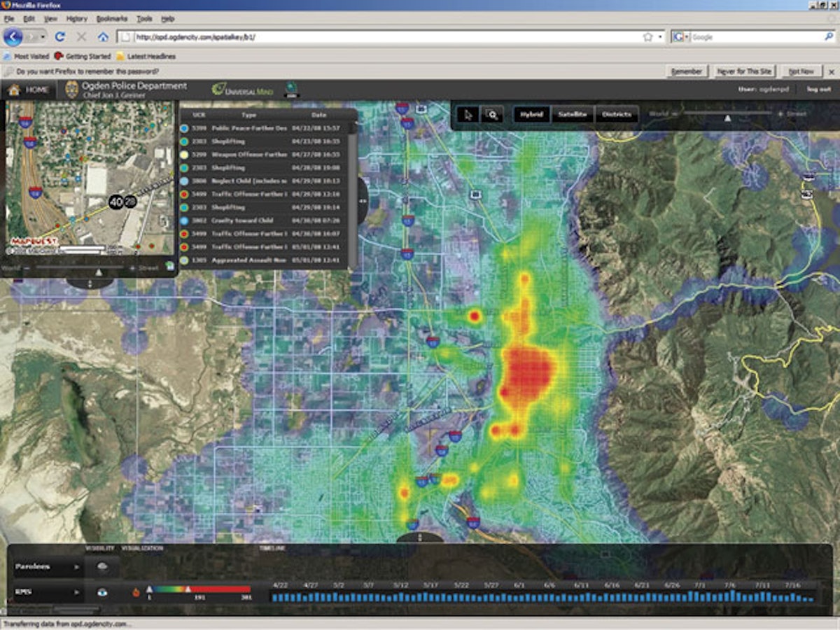Reload page with Firefox refresh icon
840x630 pixels.
(60, 36)
